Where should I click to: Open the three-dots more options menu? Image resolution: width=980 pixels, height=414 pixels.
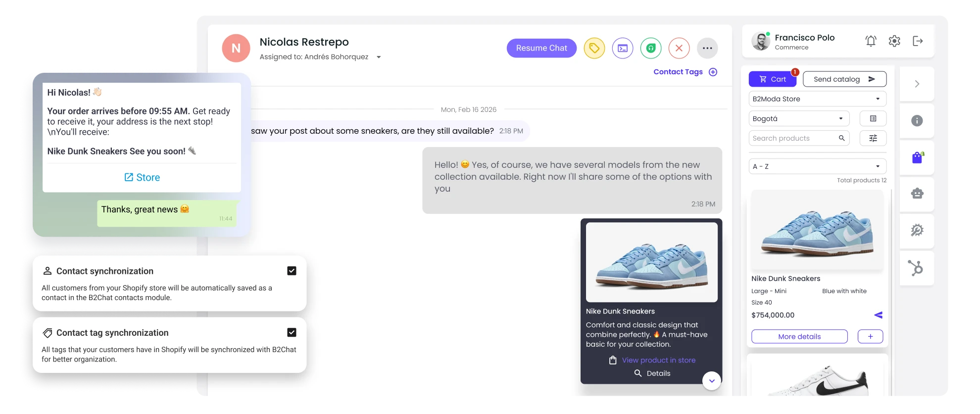coord(707,48)
